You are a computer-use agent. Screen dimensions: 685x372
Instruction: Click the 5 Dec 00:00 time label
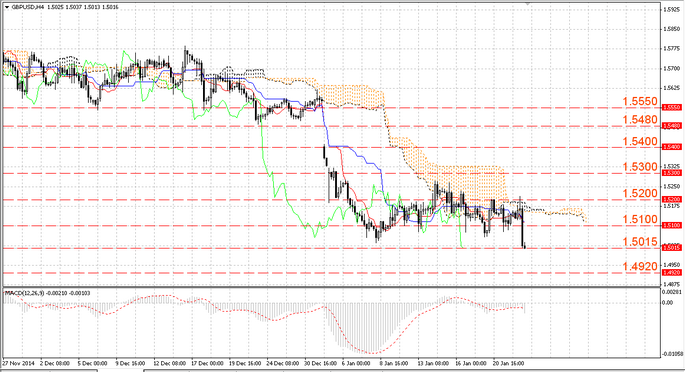click(x=93, y=363)
